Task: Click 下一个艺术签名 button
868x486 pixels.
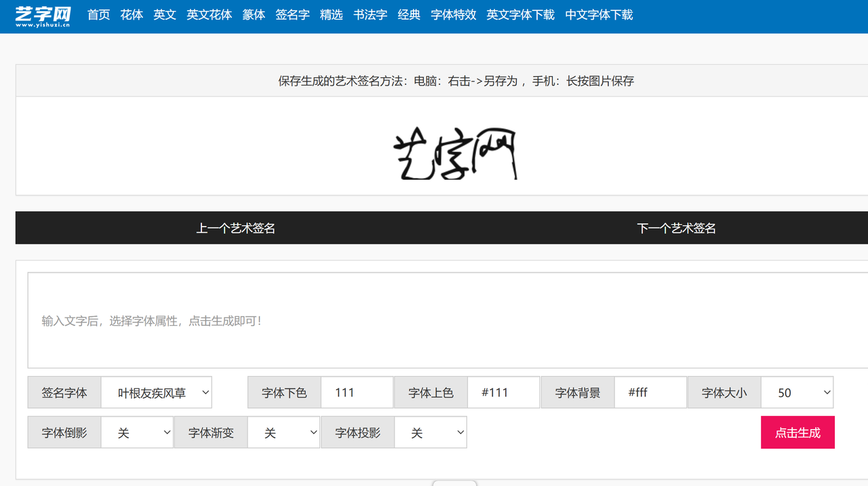Action: click(x=676, y=228)
